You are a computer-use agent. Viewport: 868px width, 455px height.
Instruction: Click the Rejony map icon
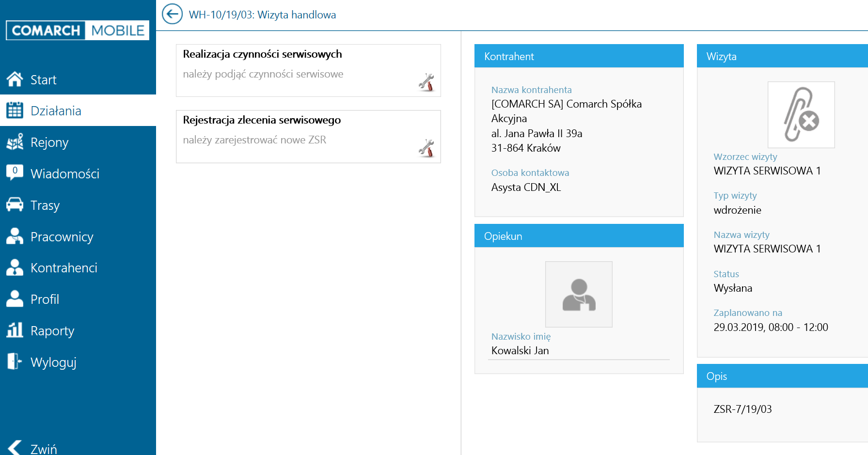(x=15, y=142)
